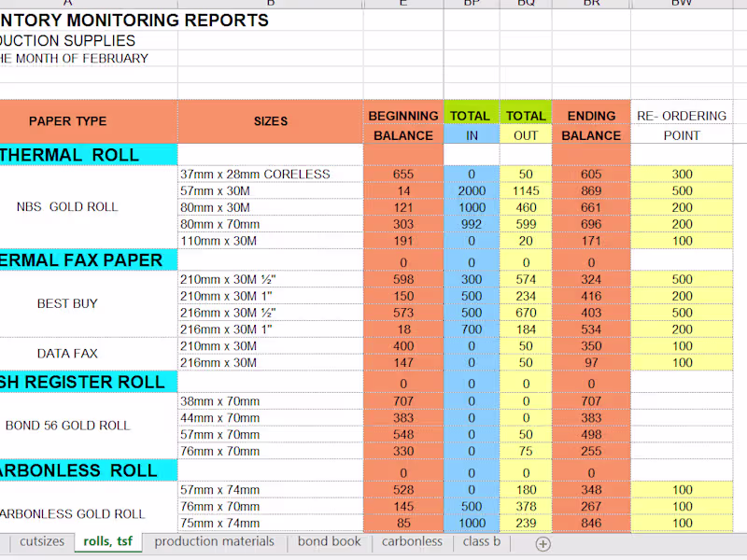Open the production materials sheet
The width and height of the screenshot is (747, 560).
pyautogui.click(x=214, y=541)
